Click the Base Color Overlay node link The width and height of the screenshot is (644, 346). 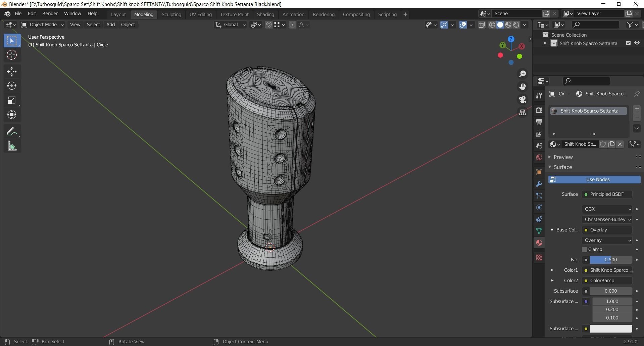coord(607,230)
